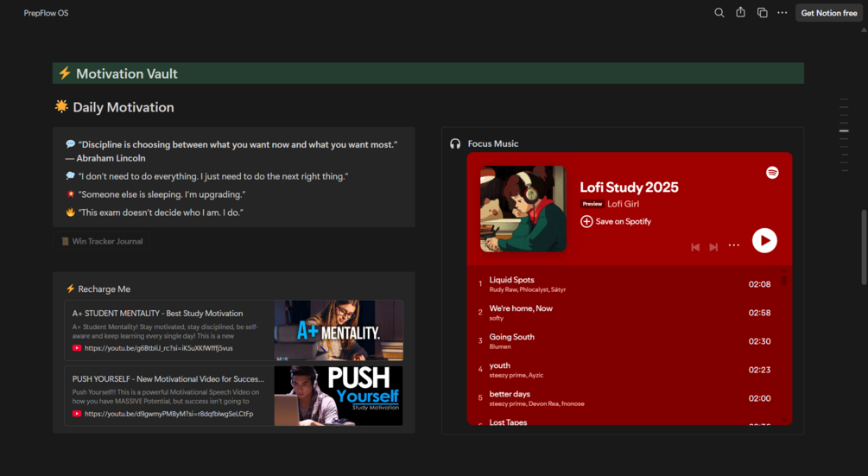Click the youtu.be/d9gwmyPMByM URL
Screen dimensions: 868x476
[x=168, y=414]
